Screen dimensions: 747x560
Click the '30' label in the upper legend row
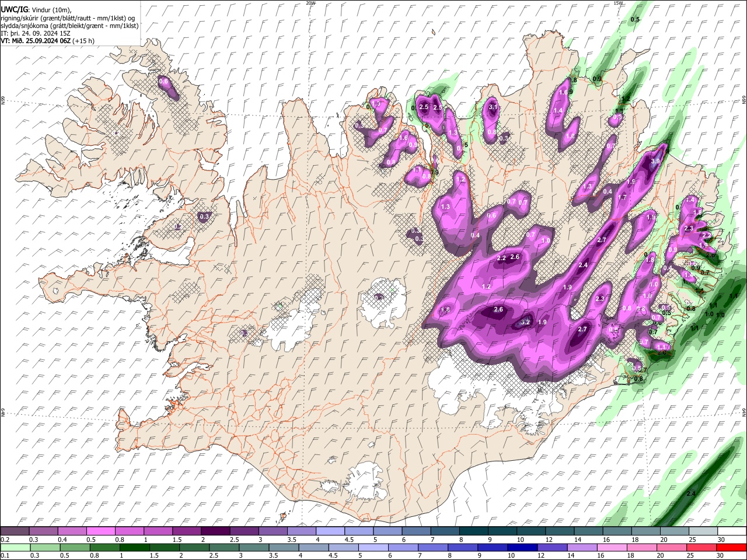(721, 540)
